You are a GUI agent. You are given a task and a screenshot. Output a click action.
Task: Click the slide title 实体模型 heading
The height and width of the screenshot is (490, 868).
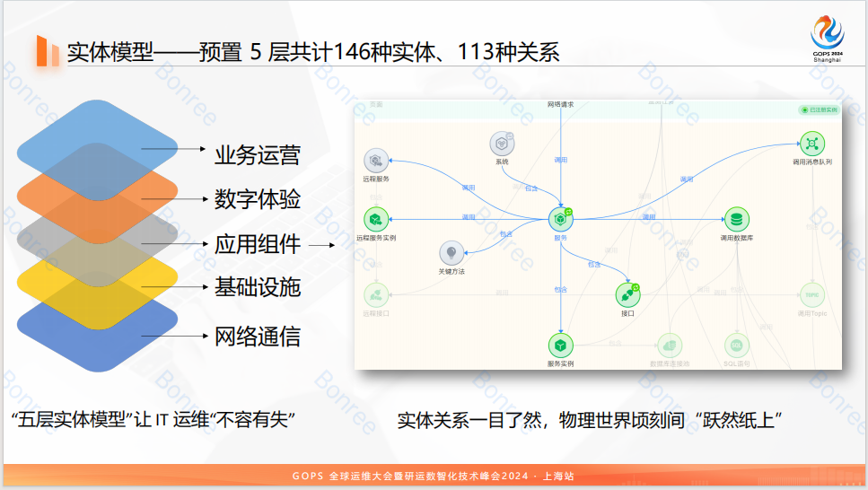(x=313, y=52)
